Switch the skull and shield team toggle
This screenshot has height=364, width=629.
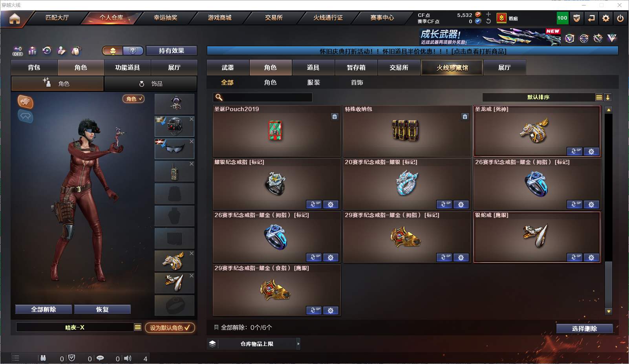[123, 51]
